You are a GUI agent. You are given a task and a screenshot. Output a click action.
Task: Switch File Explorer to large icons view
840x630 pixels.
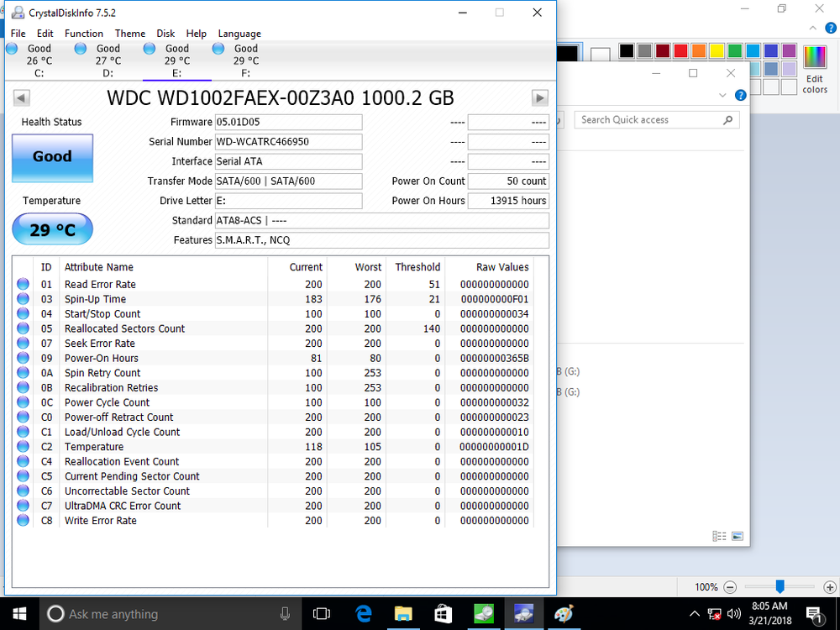pyautogui.click(x=738, y=536)
